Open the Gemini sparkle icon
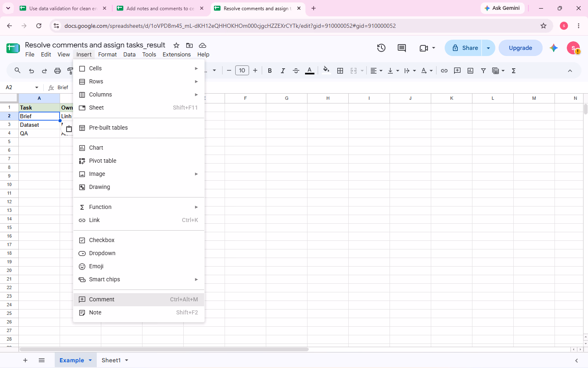The image size is (588, 368). 554,48
